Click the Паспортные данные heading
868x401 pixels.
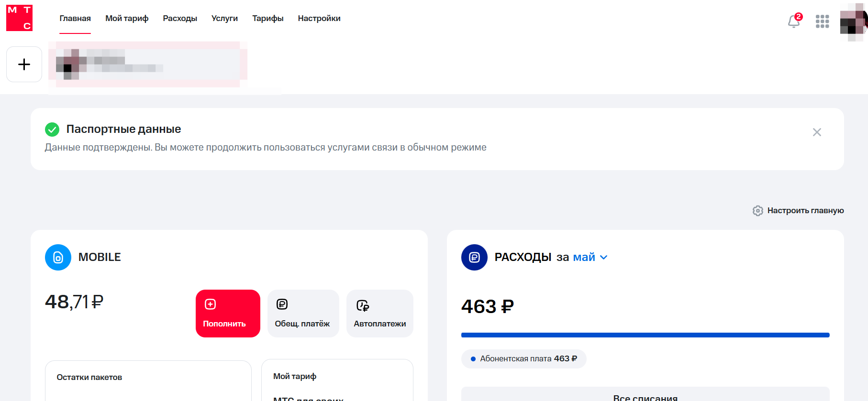[x=123, y=129]
